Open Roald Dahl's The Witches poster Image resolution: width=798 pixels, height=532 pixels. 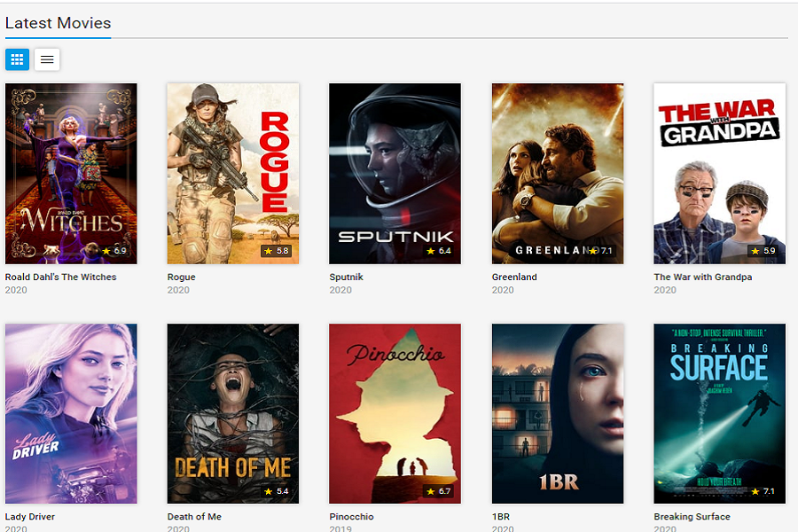tap(71, 174)
